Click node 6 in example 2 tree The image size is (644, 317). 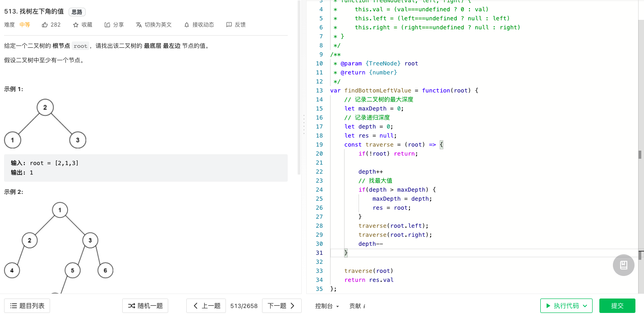coord(106,270)
